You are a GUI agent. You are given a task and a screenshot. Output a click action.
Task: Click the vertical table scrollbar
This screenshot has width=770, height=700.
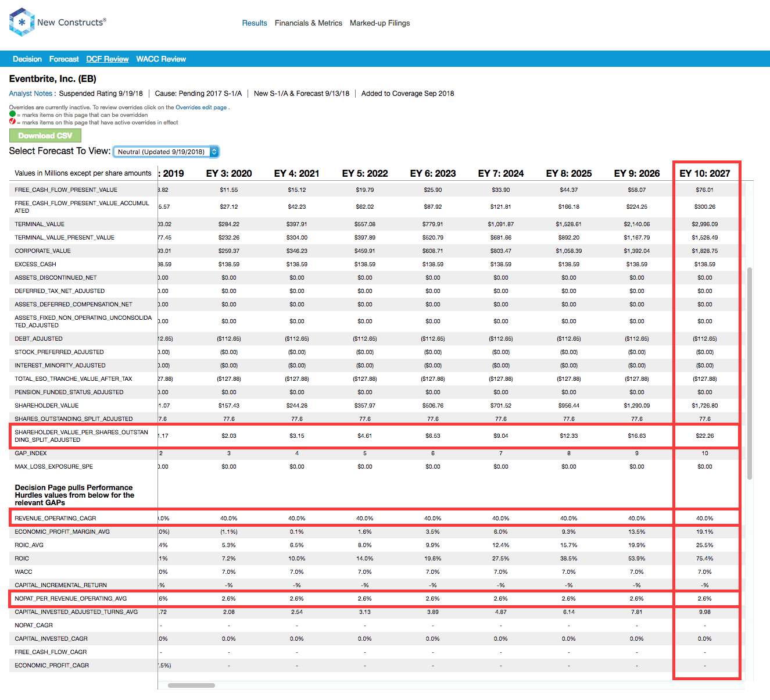pos(750,373)
